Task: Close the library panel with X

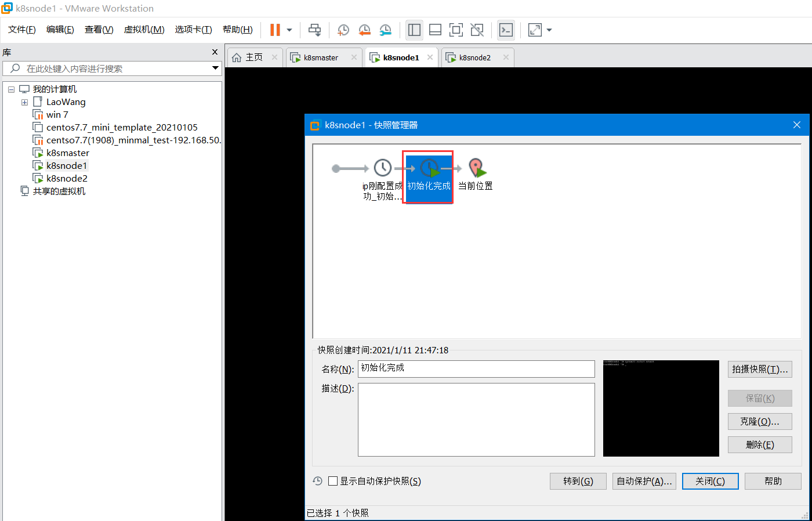Action: click(x=215, y=52)
